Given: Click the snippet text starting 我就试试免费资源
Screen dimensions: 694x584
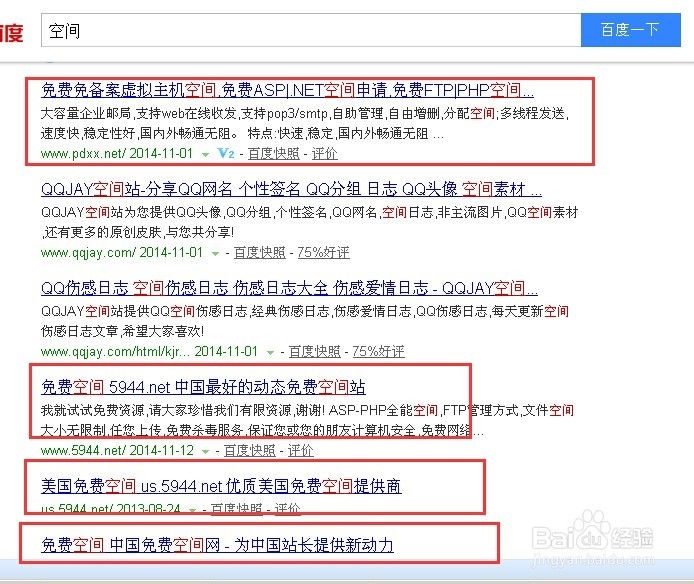Looking at the screenshot, I should pos(307,420).
